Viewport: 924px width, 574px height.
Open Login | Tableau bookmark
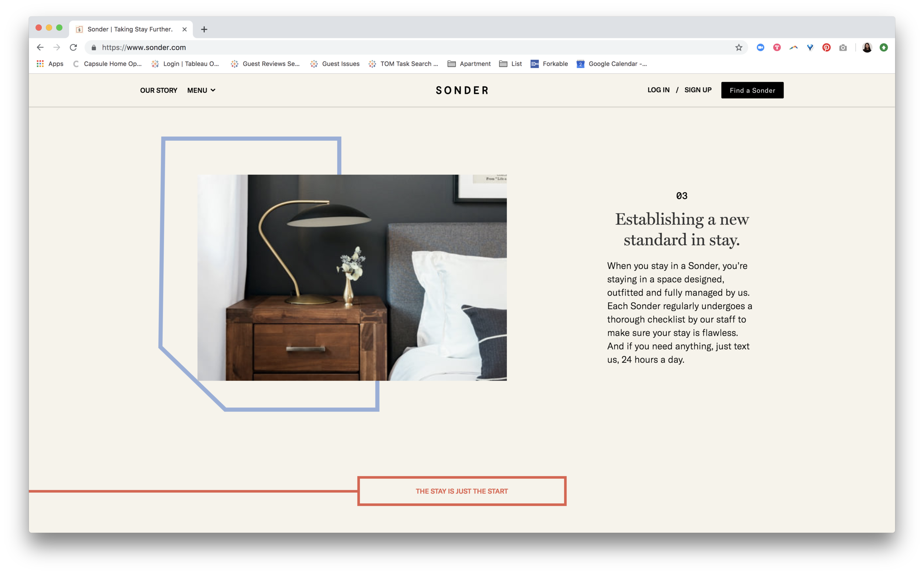(185, 64)
